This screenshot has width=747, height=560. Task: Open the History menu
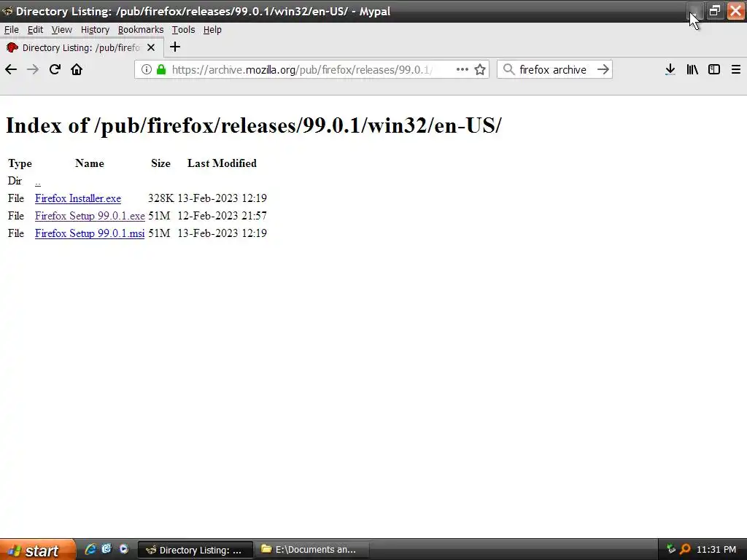point(95,29)
